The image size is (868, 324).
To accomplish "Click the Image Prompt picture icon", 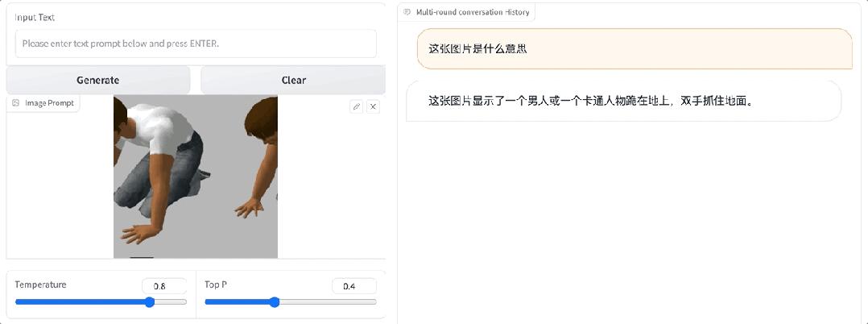I will coord(15,103).
